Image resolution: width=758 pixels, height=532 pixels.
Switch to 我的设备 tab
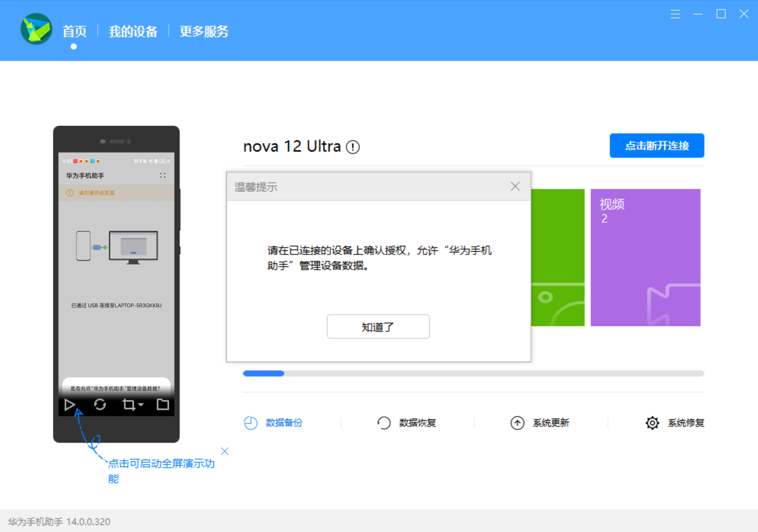[133, 32]
